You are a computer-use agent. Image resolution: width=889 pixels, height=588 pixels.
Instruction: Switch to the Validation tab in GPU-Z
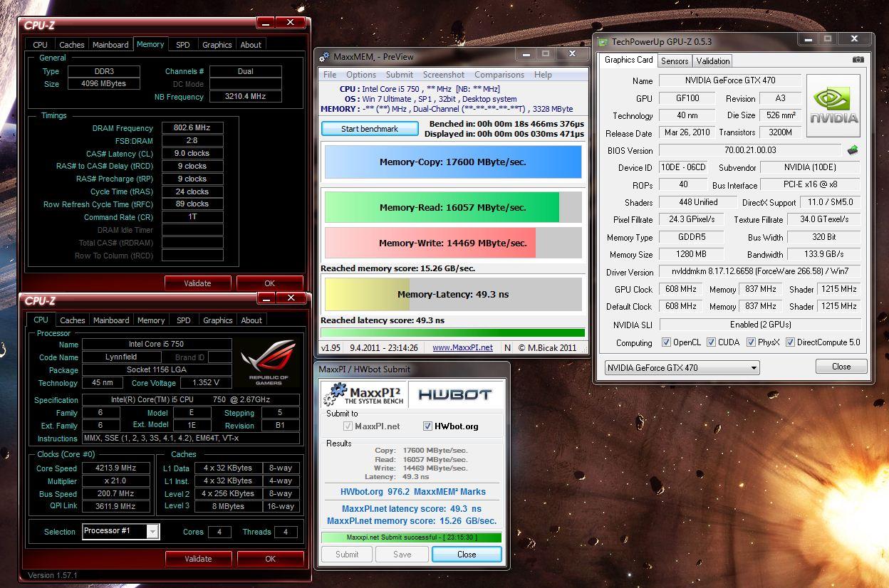point(713,61)
